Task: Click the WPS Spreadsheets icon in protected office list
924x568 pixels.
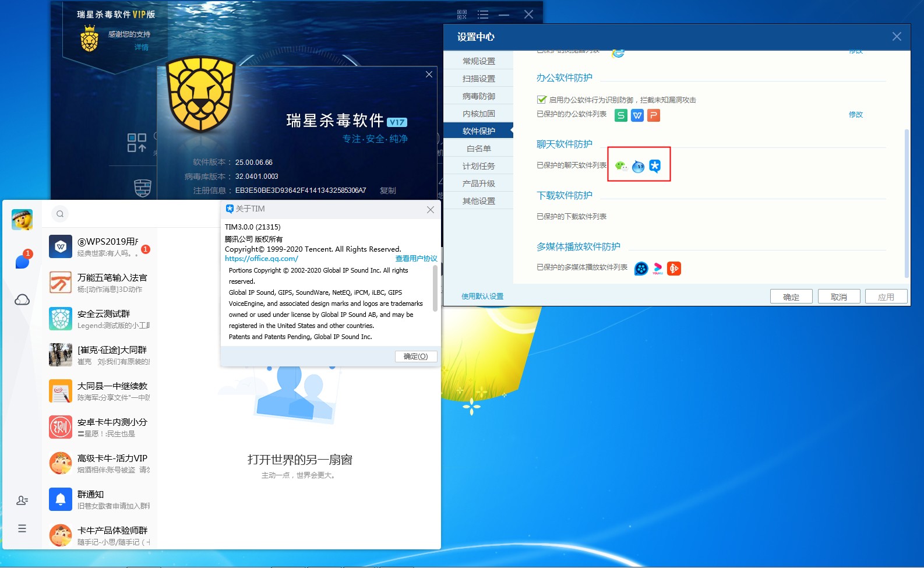Action: 621,115
